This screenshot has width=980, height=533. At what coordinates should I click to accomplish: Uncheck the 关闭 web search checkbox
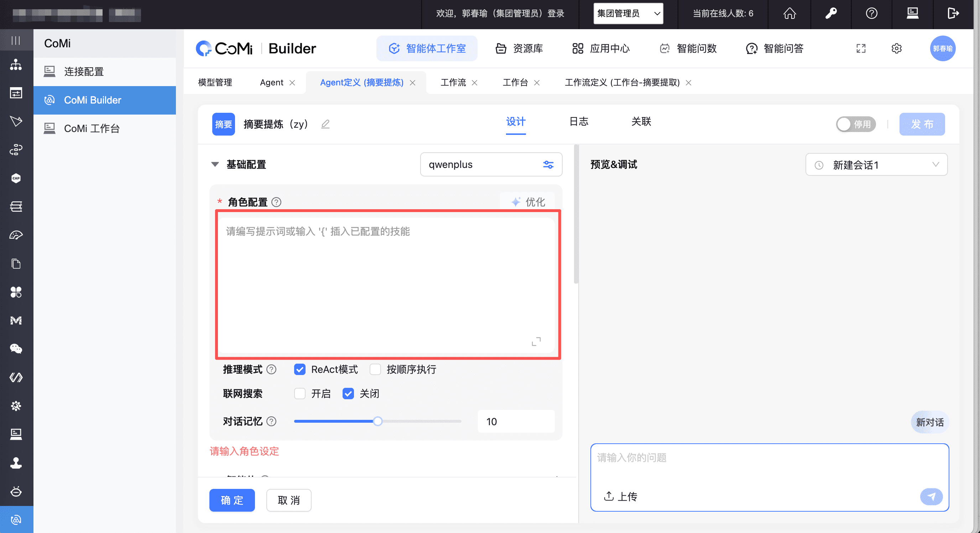pos(348,394)
